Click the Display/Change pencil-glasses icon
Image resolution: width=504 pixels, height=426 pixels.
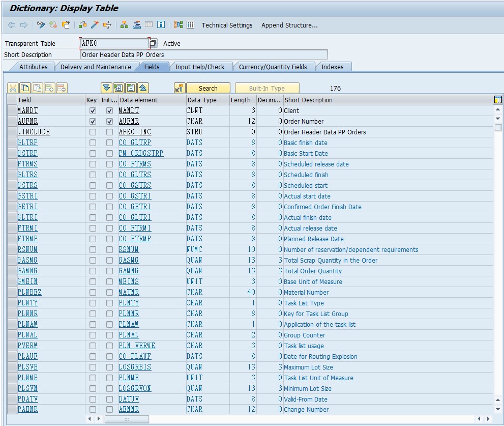coord(41,25)
